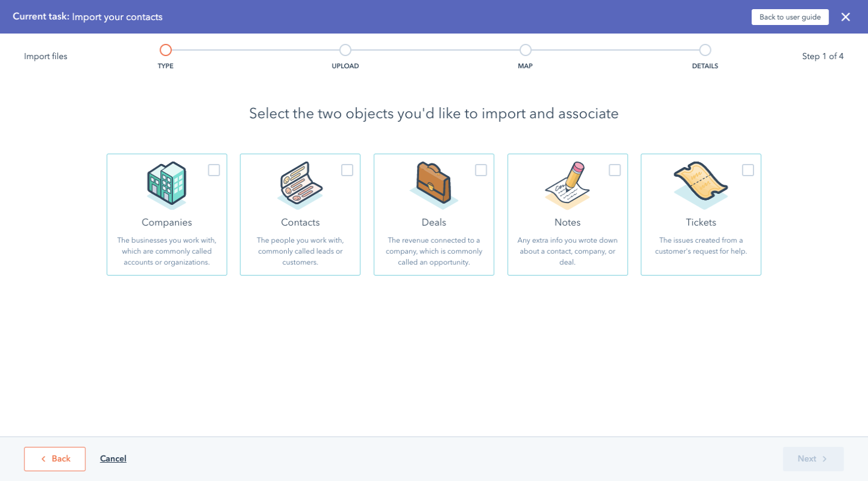Click the Contacts business cards icon
The height and width of the screenshot is (481, 868).
pos(300,185)
